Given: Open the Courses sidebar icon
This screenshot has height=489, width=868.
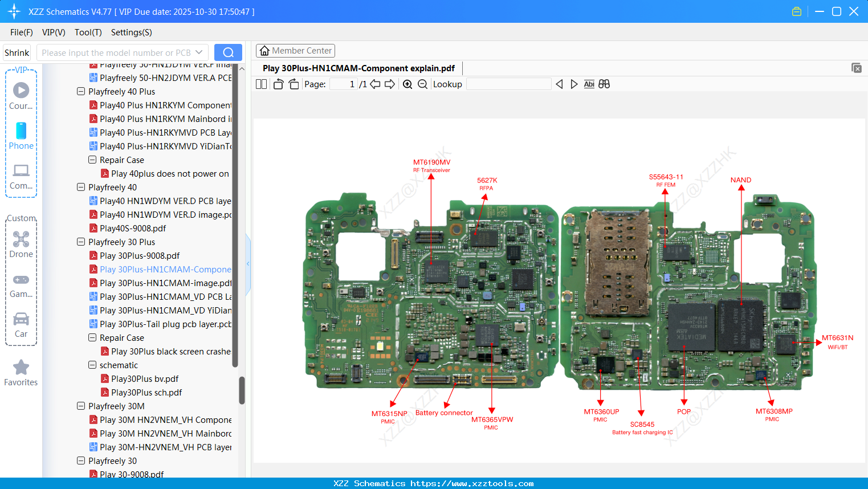Looking at the screenshot, I should click(x=21, y=96).
